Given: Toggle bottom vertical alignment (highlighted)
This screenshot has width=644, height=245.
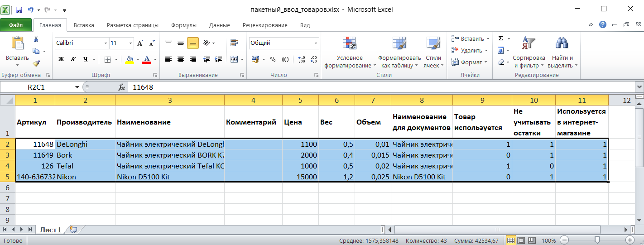Looking at the screenshot, I should click(193, 43).
